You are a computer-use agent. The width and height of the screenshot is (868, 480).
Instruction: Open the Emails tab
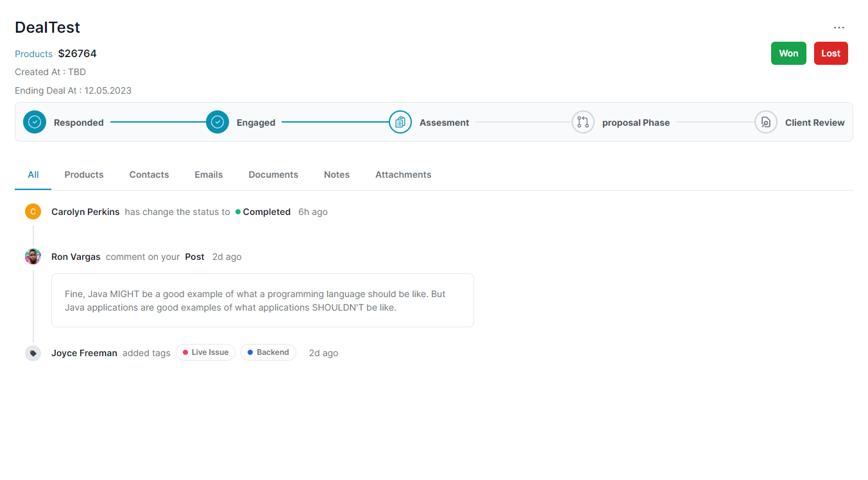[x=208, y=175]
